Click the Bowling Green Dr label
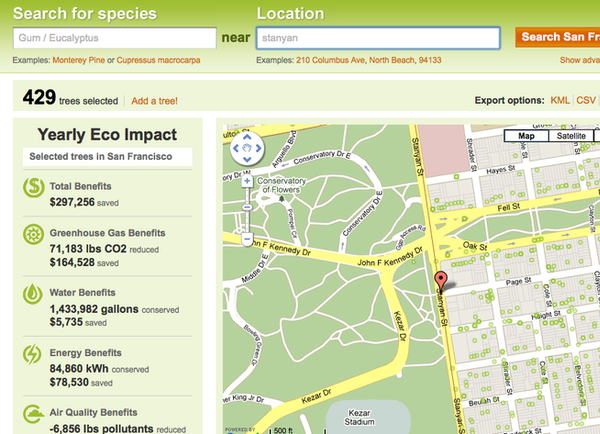 252,345
